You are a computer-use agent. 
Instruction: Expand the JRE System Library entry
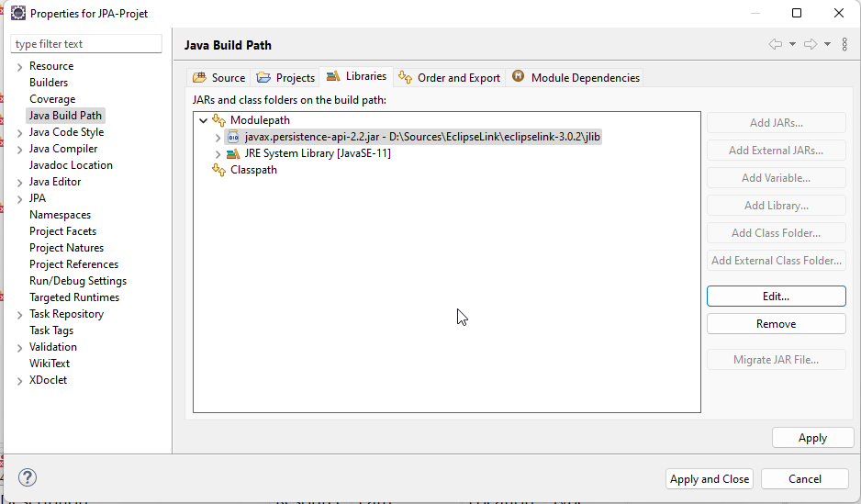click(218, 153)
